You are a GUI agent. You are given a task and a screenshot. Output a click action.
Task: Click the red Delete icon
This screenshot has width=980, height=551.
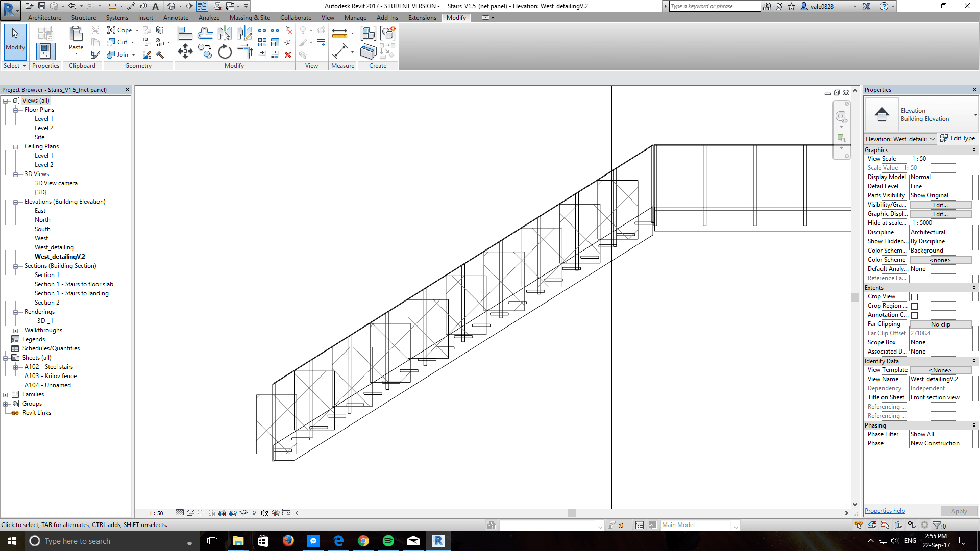(x=288, y=55)
